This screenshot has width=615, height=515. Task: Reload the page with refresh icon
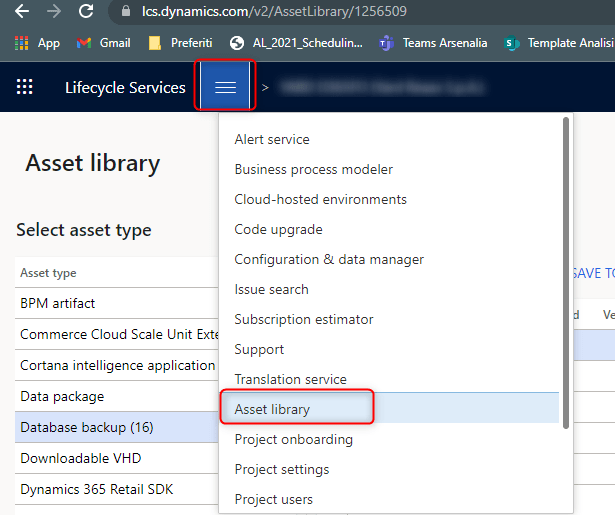click(86, 12)
